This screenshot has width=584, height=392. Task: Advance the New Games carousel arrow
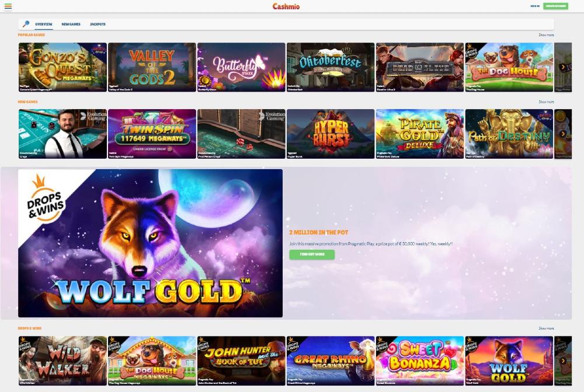coord(563,134)
